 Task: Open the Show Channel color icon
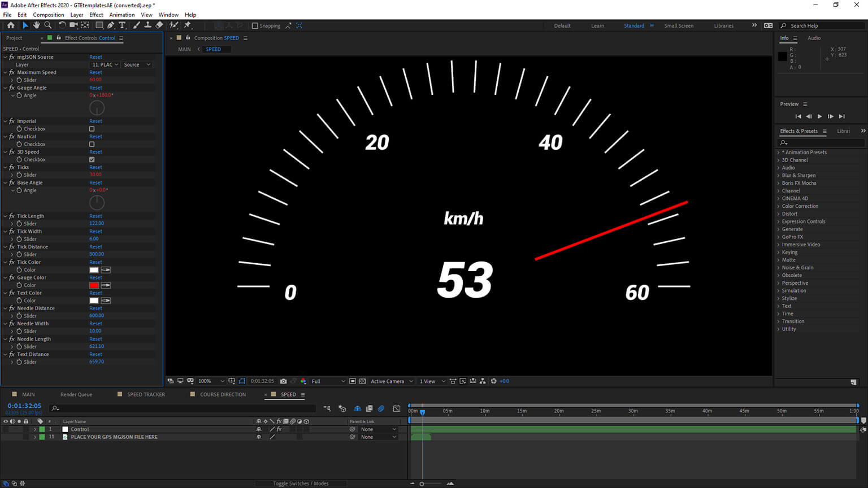(303, 381)
